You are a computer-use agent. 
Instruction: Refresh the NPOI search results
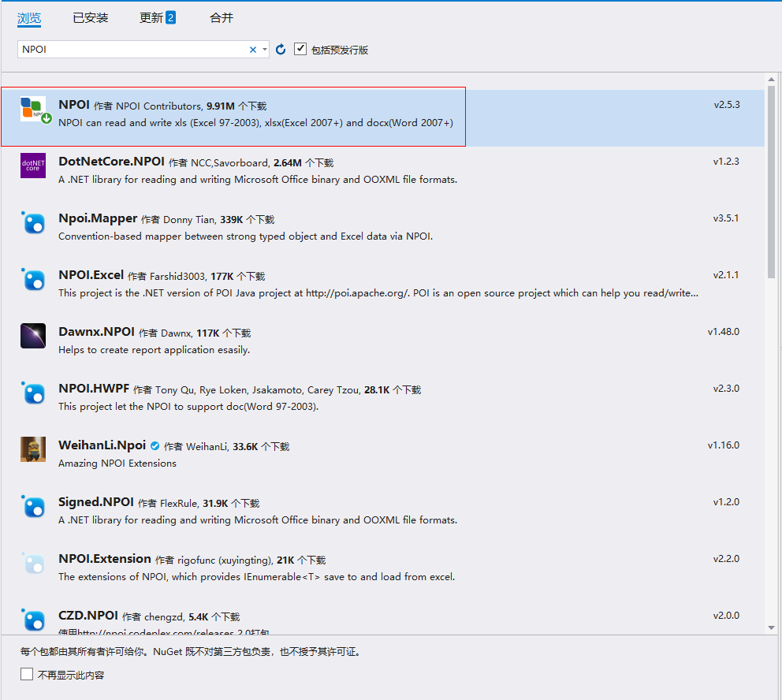tap(281, 49)
